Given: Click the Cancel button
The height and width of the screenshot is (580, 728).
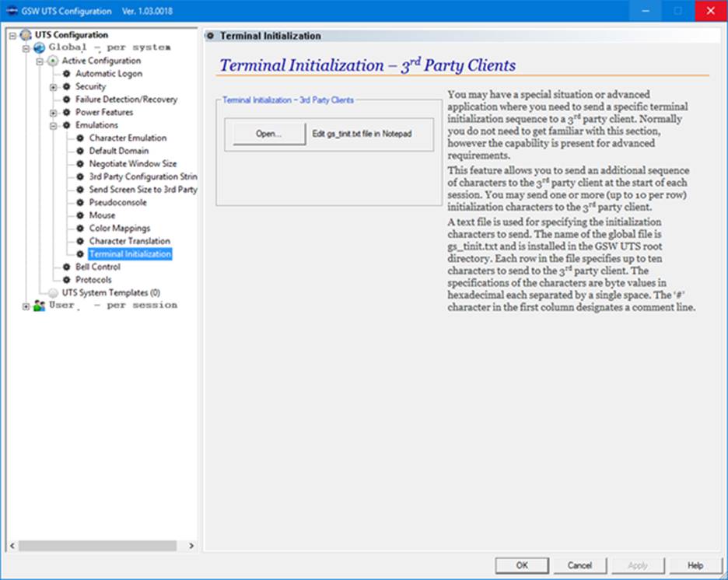Looking at the screenshot, I should [579, 565].
